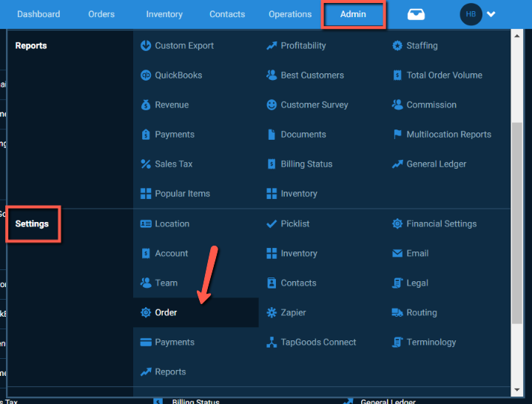This screenshot has width=532, height=404.
Task: Click the Picklist checkmark icon
Action: 272,224
